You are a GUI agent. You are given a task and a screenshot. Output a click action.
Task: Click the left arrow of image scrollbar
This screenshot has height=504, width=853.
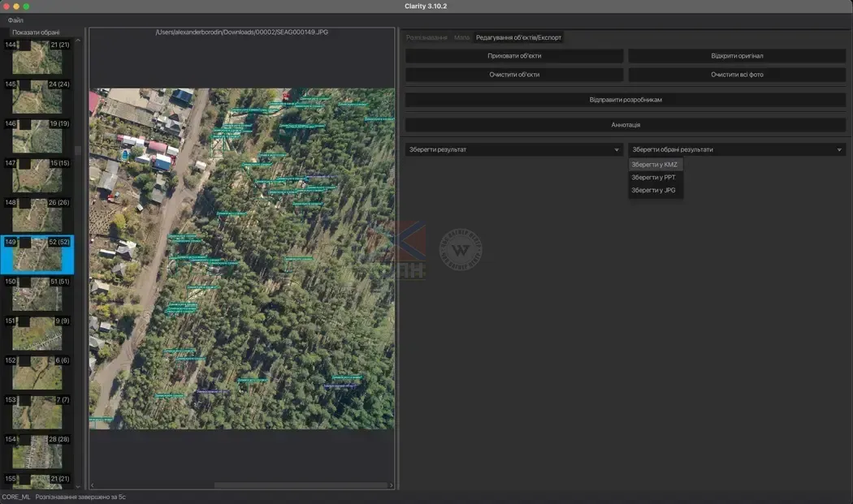(93, 485)
